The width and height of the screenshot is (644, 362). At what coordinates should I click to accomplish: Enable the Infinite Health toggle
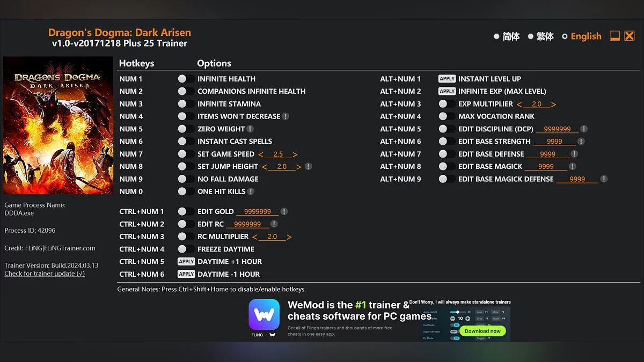[x=186, y=79]
